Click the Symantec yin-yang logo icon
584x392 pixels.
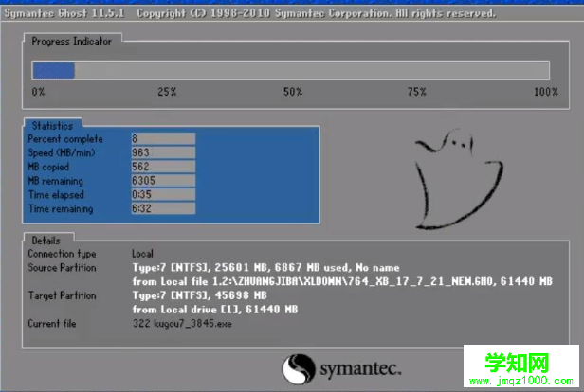299,368
